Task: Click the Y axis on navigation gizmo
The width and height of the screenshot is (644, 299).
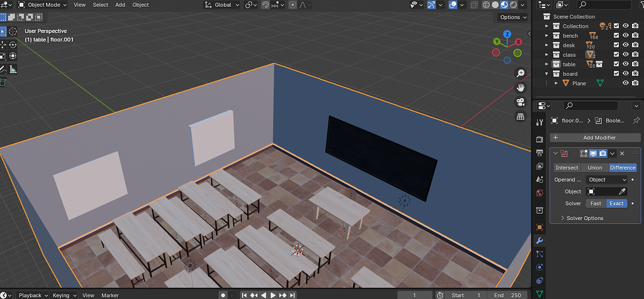Action: pos(497,41)
